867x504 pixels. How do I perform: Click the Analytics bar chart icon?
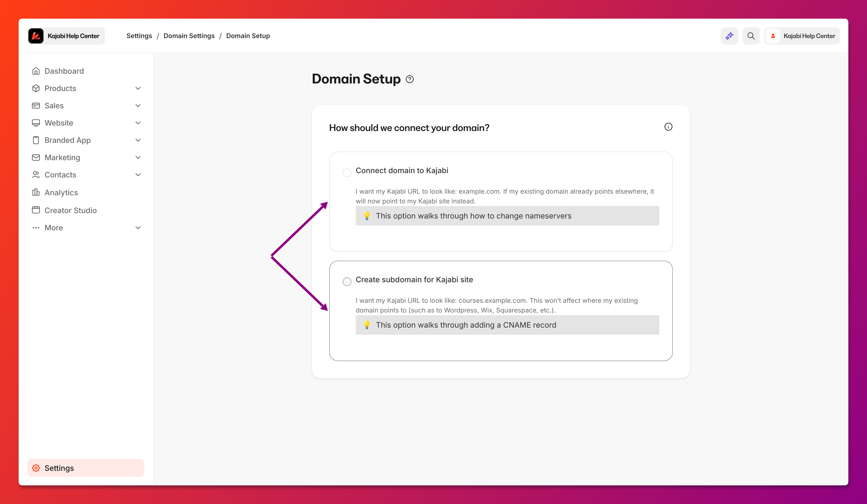pyautogui.click(x=36, y=192)
